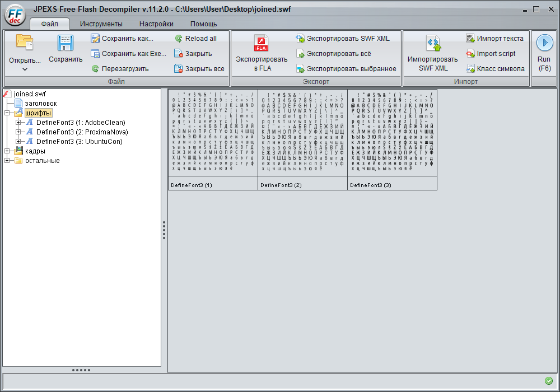
Task: Click the 'Перезагрузить' reload icon
Action: 95,68
